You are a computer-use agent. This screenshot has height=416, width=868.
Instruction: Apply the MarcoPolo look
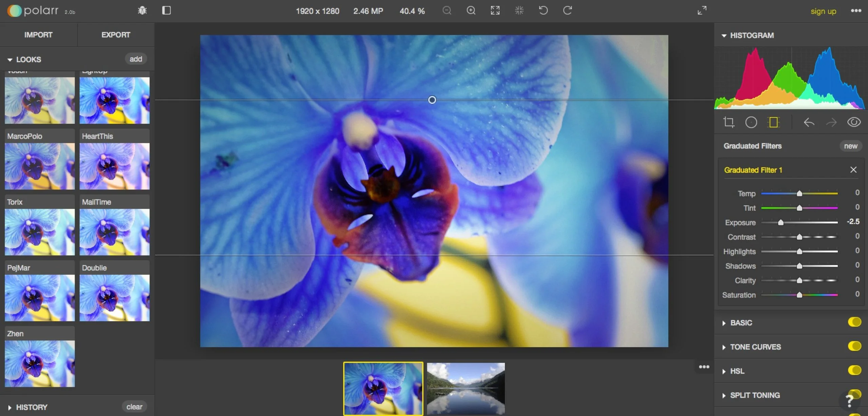tap(40, 159)
